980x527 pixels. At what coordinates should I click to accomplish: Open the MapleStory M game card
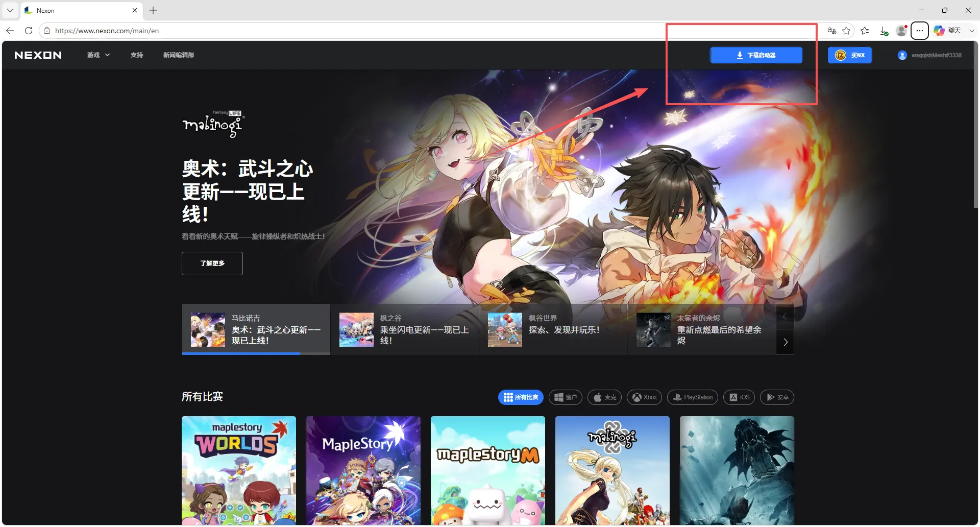click(x=488, y=470)
